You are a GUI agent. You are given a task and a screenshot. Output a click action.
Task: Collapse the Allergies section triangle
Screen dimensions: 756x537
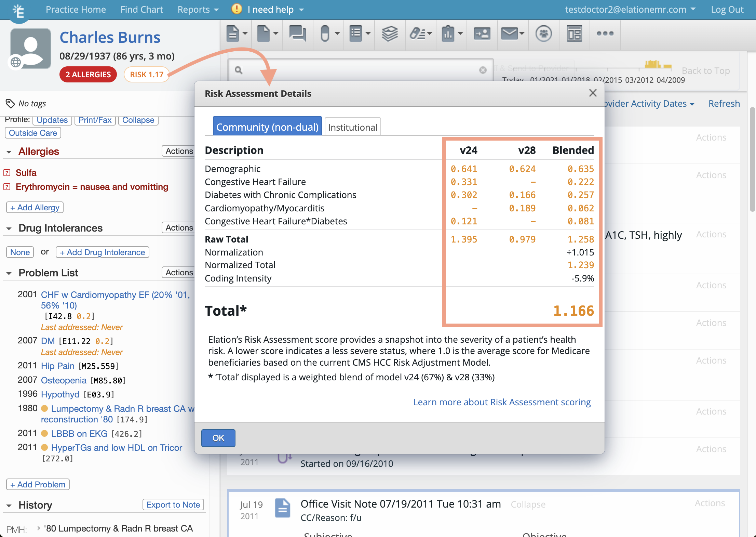point(9,152)
